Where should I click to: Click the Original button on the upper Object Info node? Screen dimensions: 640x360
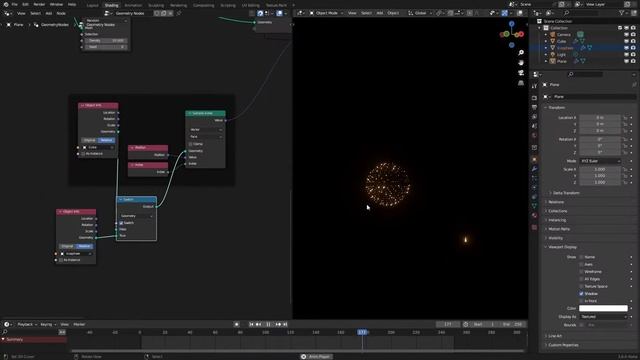point(89,140)
